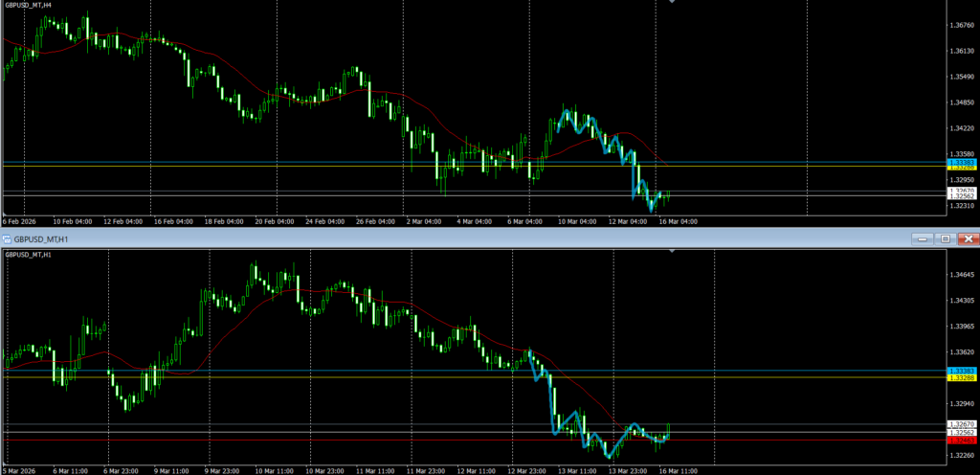Click the GBPUSD_MT,H1 title bar text
This screenshot has width=980, height=475.
40,238
